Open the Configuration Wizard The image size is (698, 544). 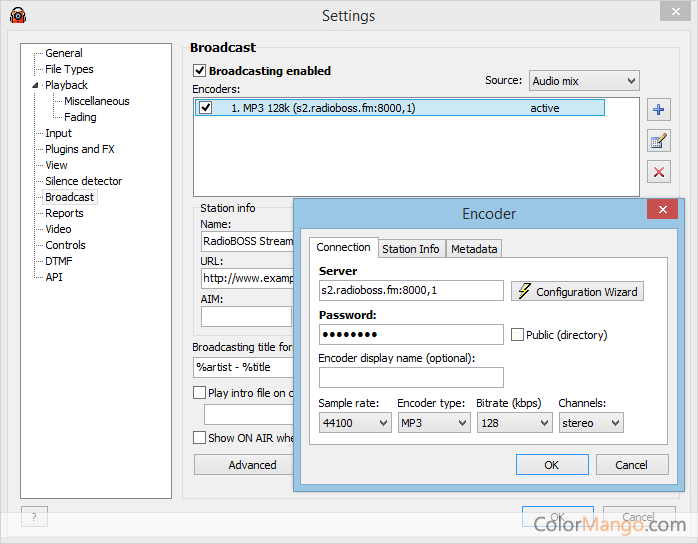[577, 292]
